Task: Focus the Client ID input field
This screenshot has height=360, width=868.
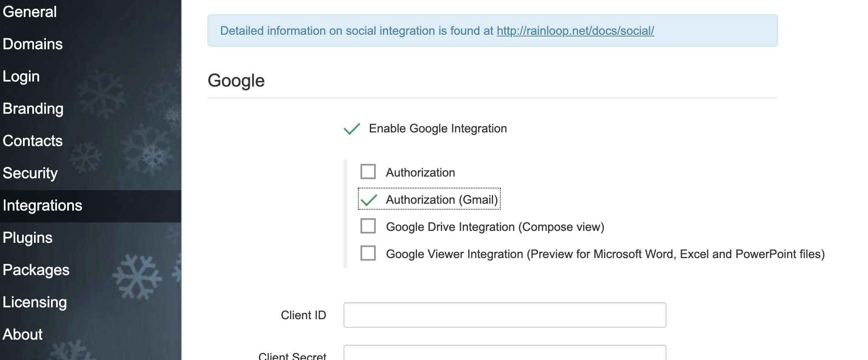Action: pyautogui.click(x=505, y=315)
